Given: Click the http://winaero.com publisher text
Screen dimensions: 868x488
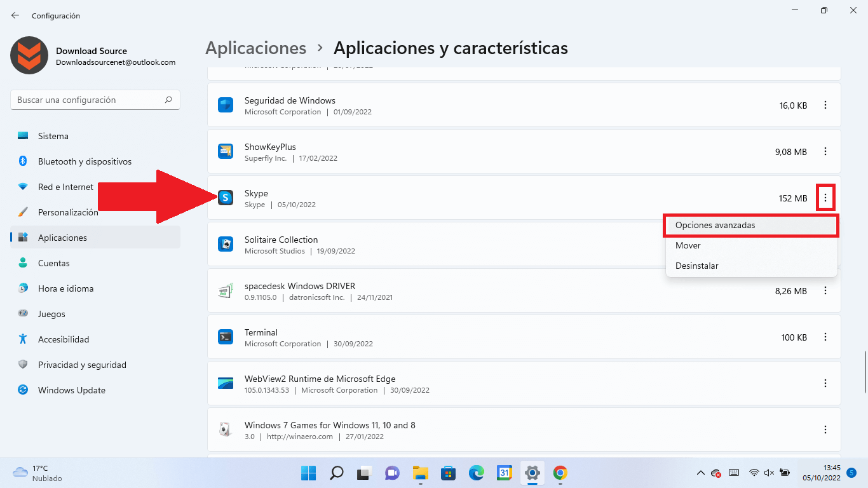Looking at the screenshot, I should pyautogui.click(x=300, y=437).
